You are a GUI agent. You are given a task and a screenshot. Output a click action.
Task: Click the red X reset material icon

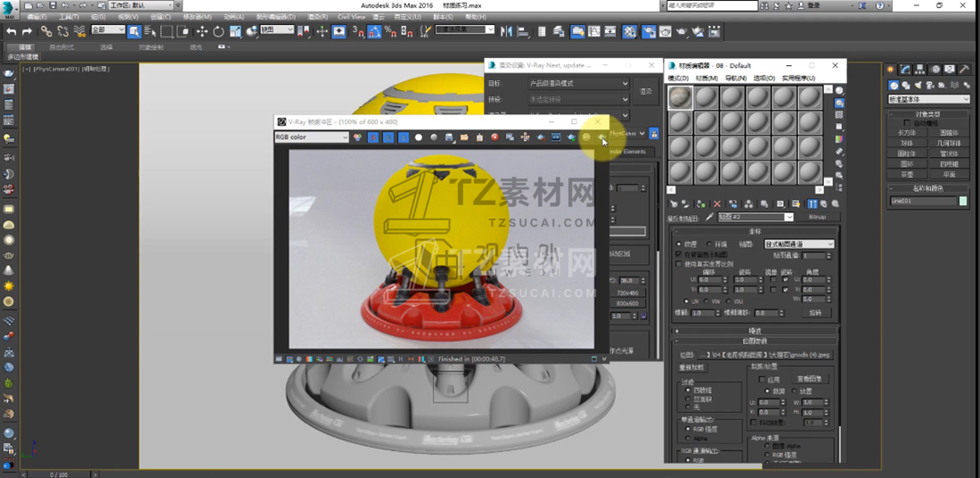[717, 204]
